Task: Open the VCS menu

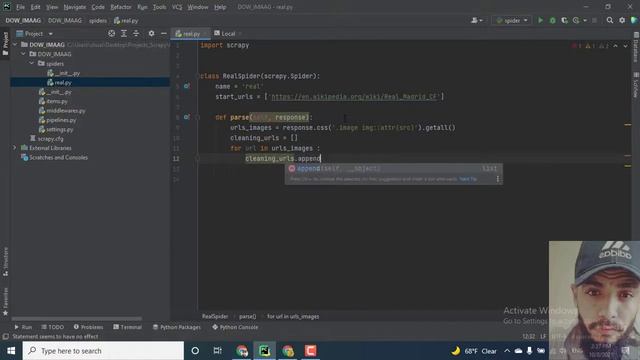Action: coord(177,7)
